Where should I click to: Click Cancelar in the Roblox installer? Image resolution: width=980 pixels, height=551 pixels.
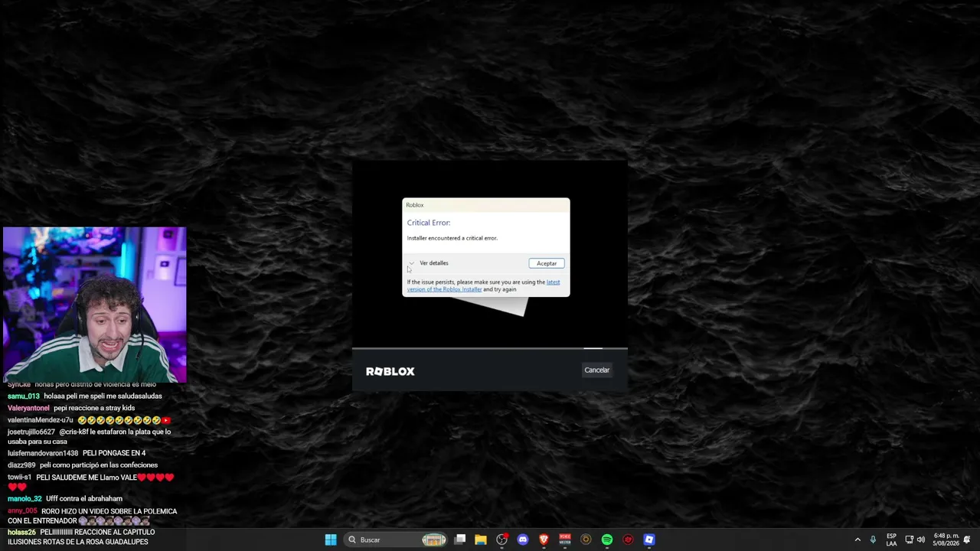tap(597, 370)
